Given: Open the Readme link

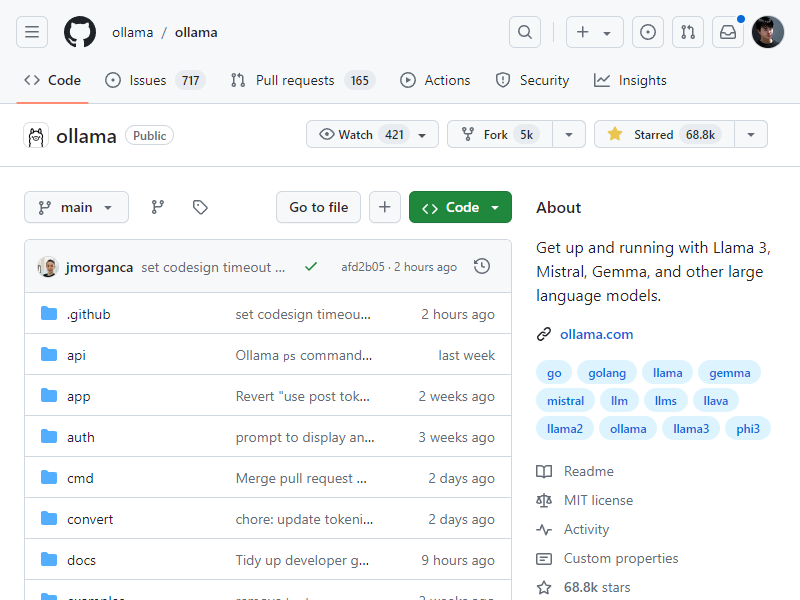Looking at the screenshot, I should coord(588,471).
